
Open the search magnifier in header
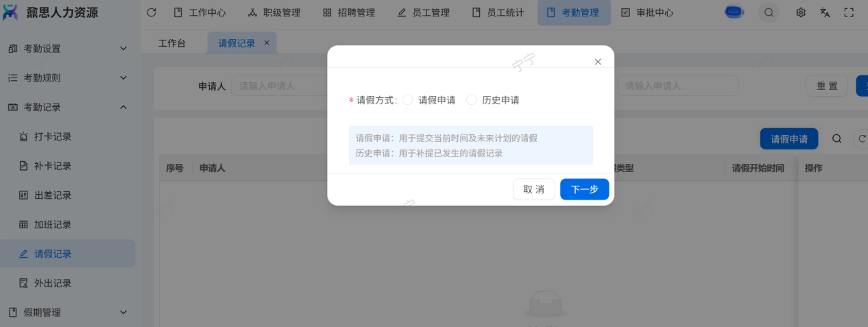coord(769,12)
